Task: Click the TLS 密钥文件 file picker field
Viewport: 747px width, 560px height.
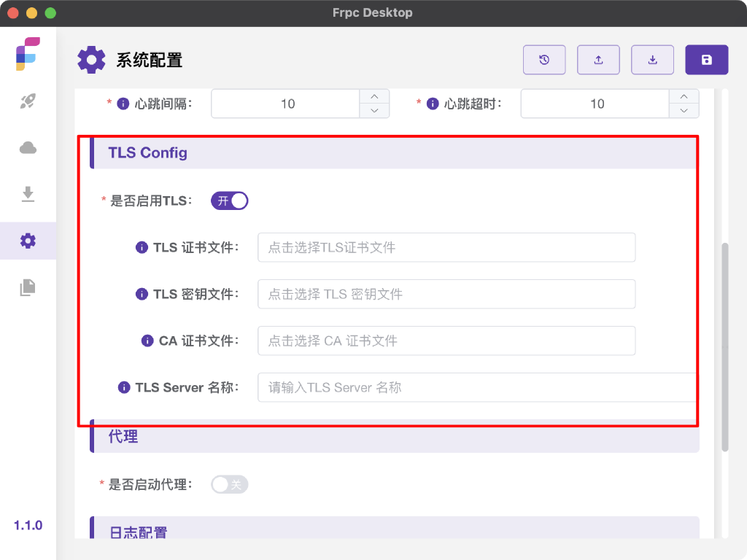Action: tap(446, 295)
